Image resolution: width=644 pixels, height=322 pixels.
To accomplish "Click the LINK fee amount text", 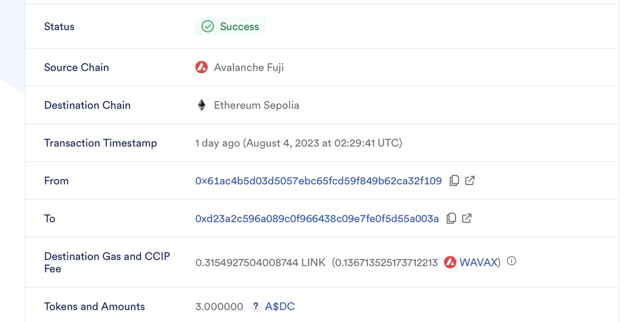I will (x=260, y=262).
